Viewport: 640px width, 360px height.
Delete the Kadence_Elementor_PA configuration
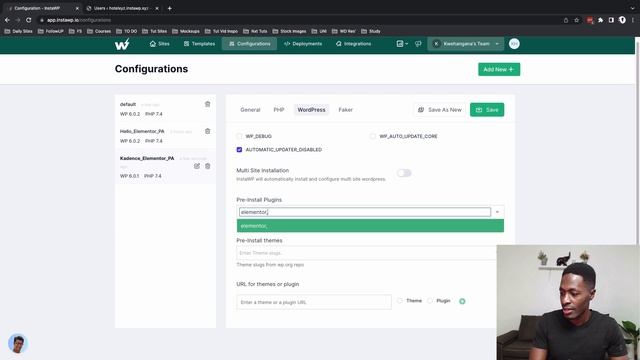tap(207, 166)
